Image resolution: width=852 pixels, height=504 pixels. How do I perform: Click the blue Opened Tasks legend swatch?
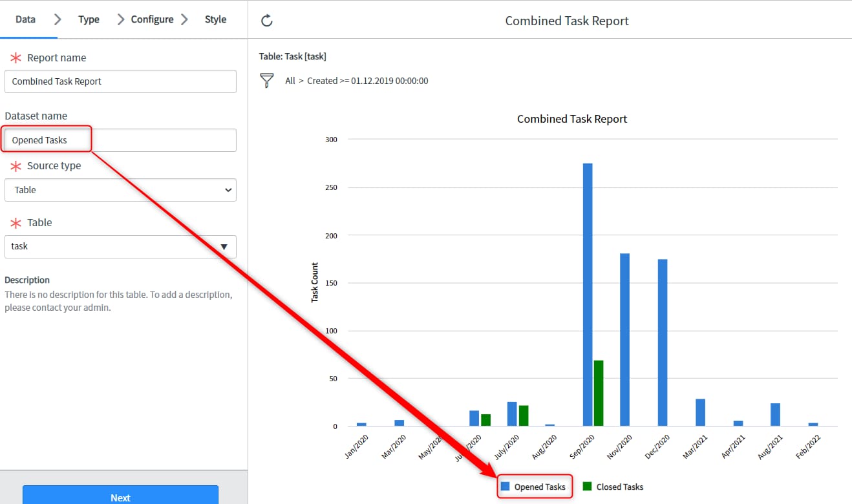(506, 487)
